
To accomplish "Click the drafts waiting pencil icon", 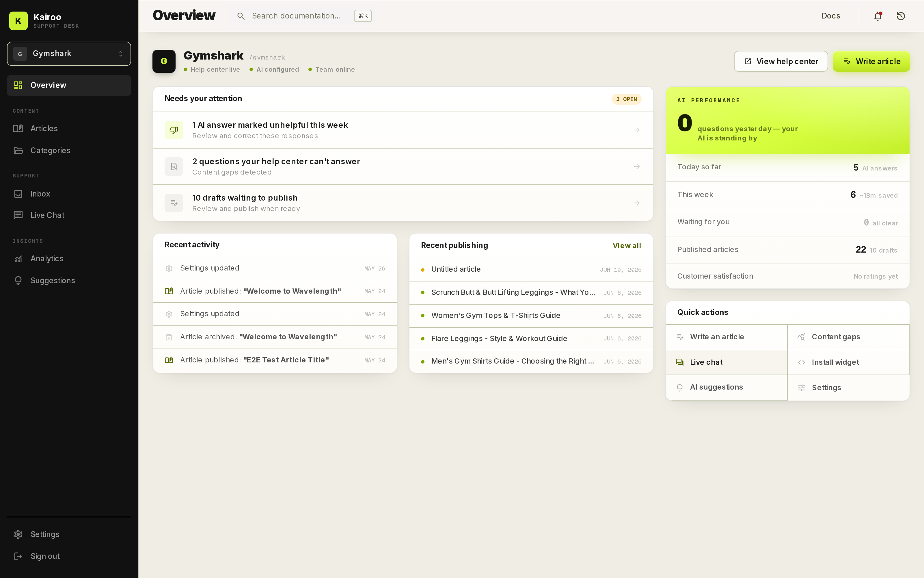I will click(174, 203).
